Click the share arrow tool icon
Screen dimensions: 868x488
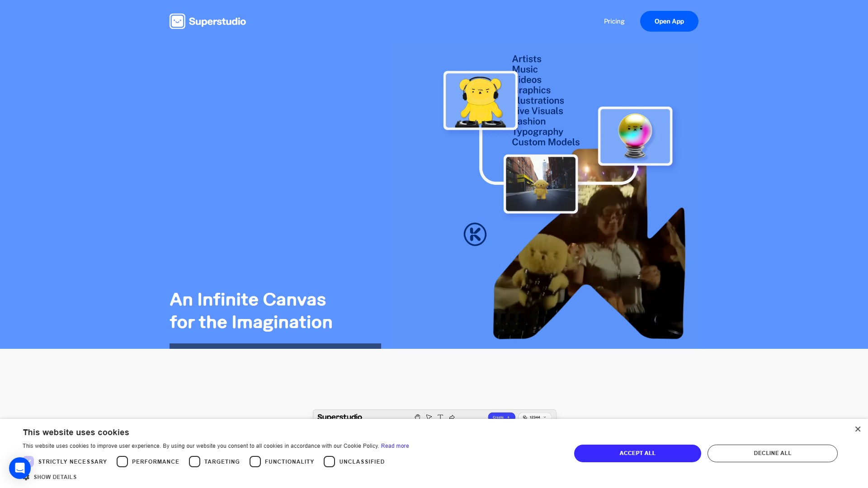coord(452,417)
